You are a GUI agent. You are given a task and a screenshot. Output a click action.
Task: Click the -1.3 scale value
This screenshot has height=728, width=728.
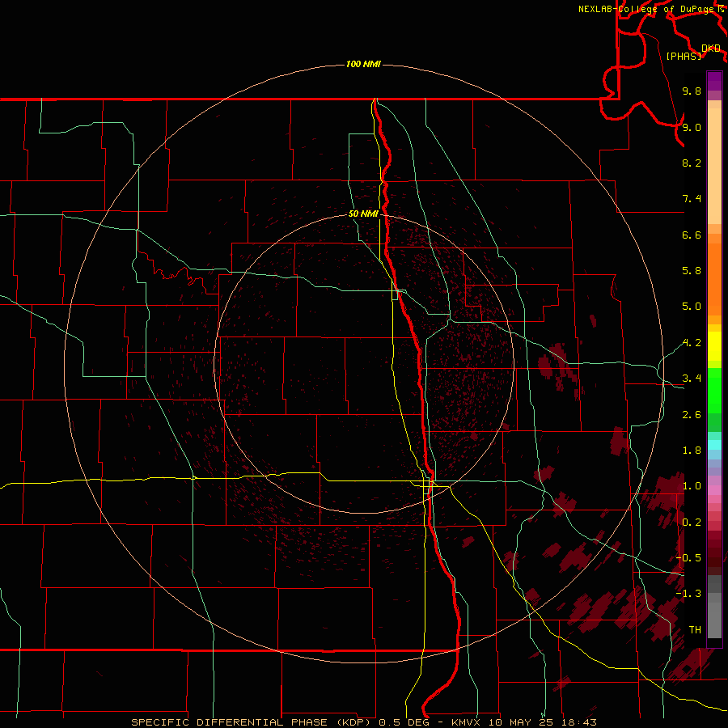click(x=688, y=594)
